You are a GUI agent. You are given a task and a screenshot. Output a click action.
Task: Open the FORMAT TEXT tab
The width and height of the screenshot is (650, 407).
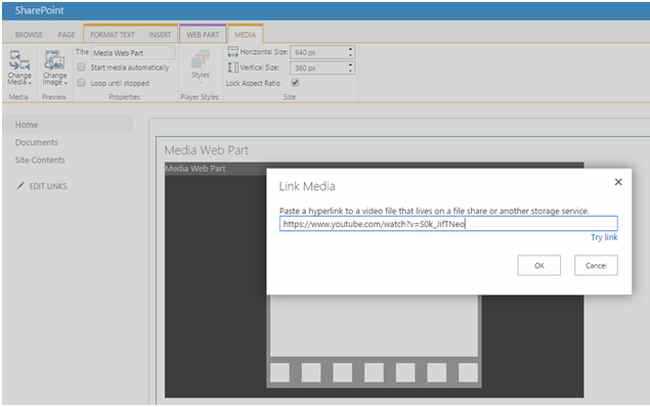pyautogui.click(x=112, y=35)
